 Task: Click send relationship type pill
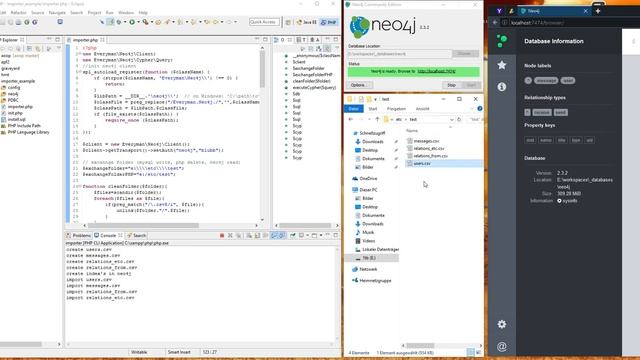click(x=561, y=112)
